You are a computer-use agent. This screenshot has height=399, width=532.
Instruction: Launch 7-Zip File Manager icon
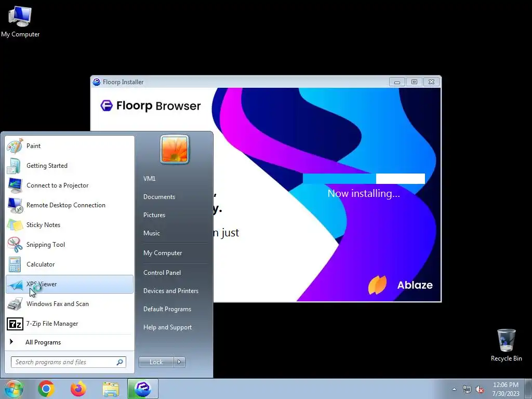15,324
